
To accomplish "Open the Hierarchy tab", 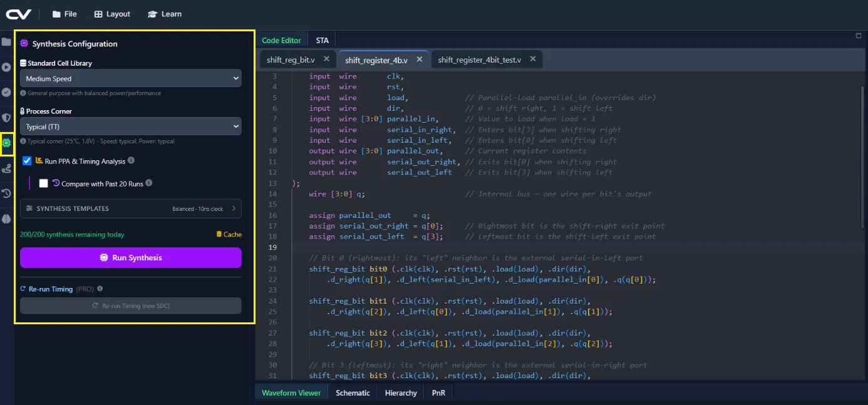I will tap(401, 393).
